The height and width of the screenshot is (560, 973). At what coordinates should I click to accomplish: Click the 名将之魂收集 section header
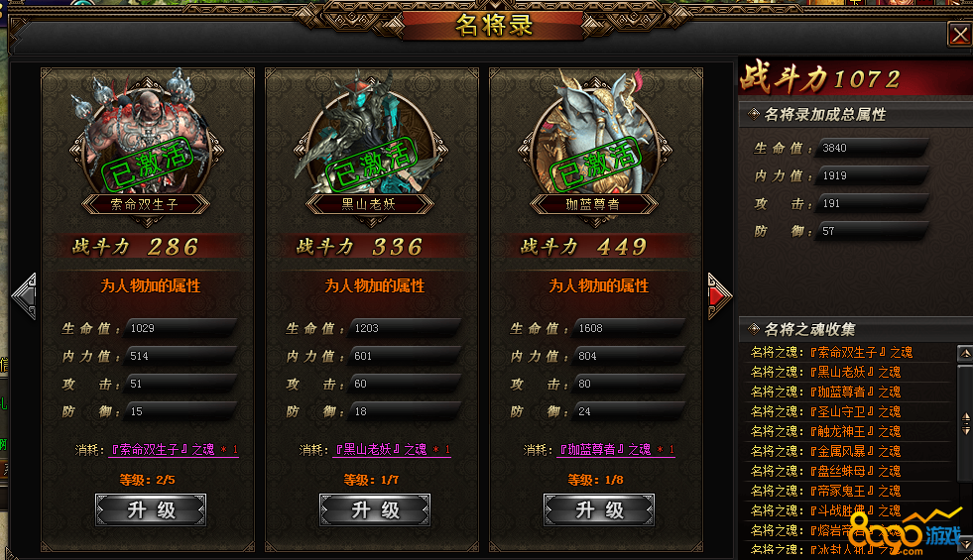[x=809, y=329]
